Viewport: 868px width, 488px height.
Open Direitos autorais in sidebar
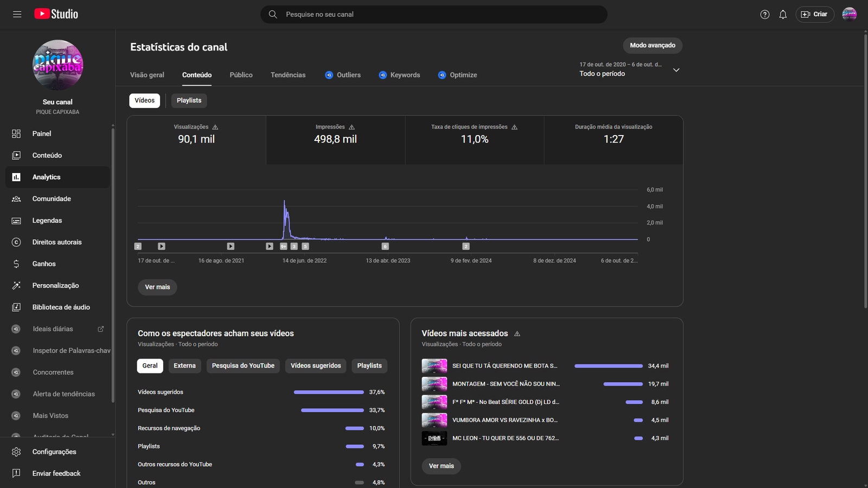click(x=56, y=242)
